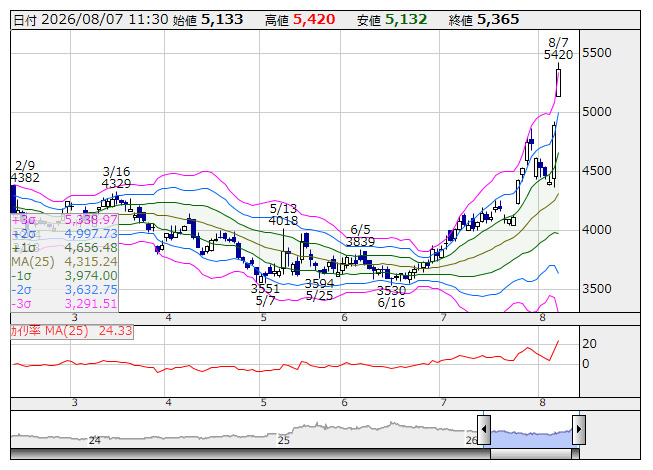Screen dimensions: 653x470
Task: Click the year 26 marker in navigator
Action: [471, 441]
